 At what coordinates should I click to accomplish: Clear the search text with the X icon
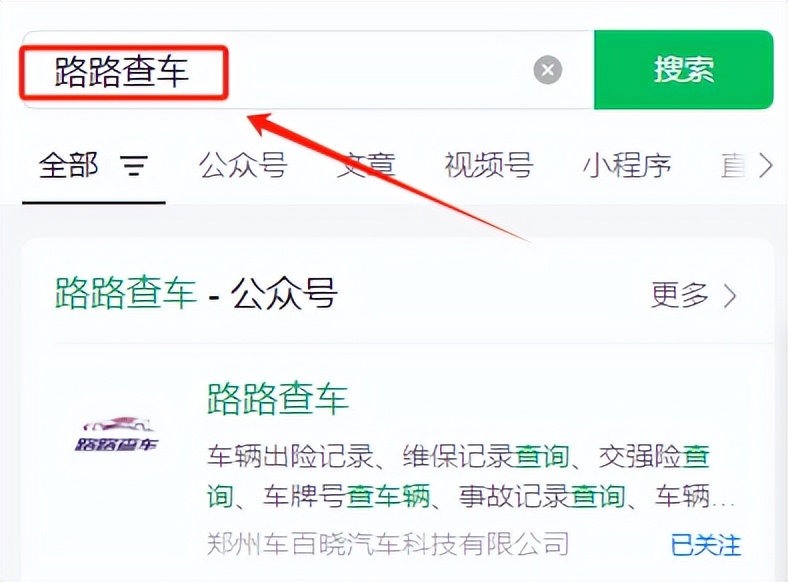click(x=548, y=70)
